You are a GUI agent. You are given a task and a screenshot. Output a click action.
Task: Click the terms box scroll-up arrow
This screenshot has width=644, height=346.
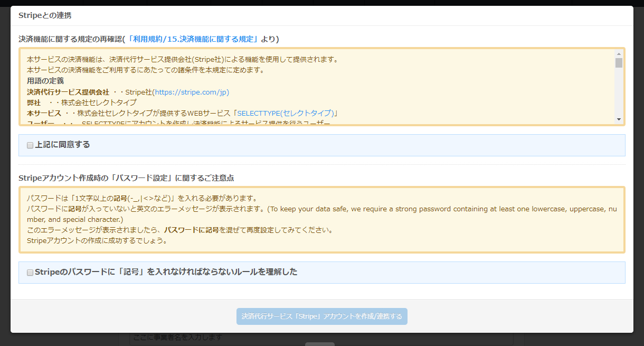click(x=619, y=53)
